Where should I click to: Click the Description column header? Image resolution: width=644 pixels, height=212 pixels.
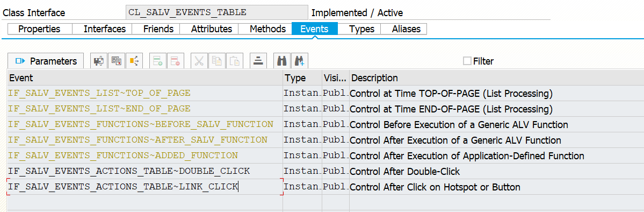click(496, 78)
